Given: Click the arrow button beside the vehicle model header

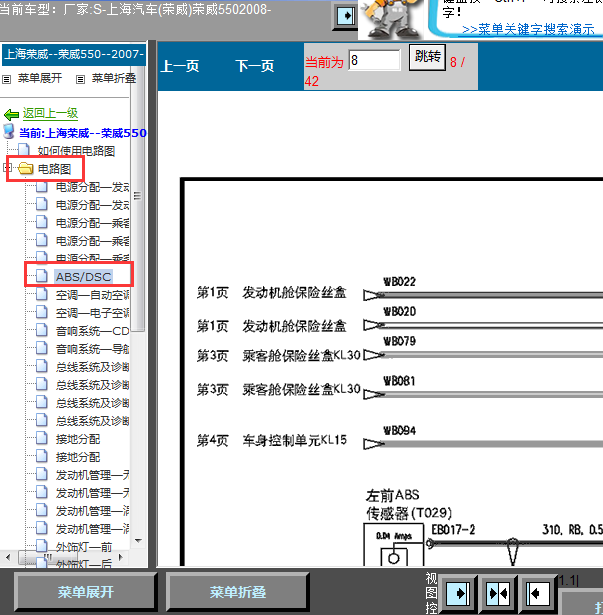Looking at the screenshot, I should click(345, 16).
